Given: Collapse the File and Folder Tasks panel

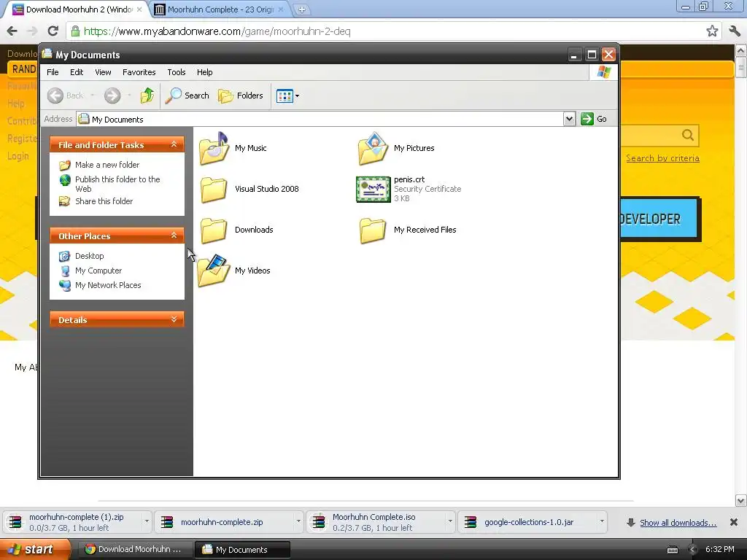Looking at the screenshot, I should tap(174, 144).
